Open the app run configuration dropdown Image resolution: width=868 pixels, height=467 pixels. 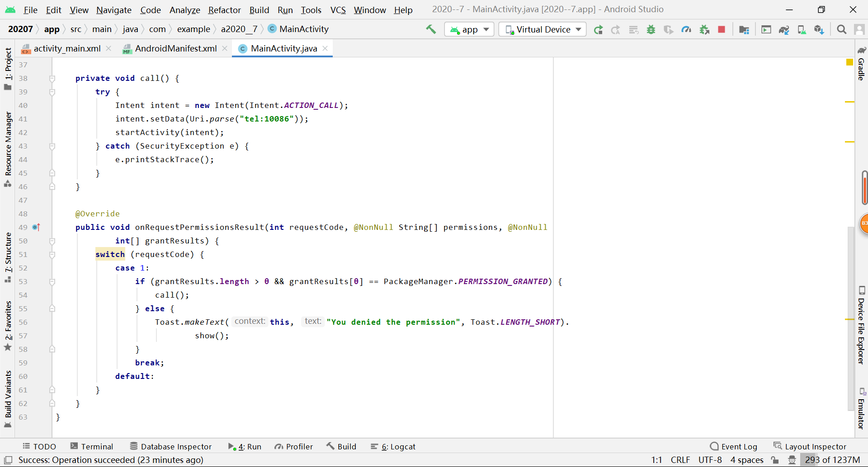pyautogui.click(x=469, y=29)
